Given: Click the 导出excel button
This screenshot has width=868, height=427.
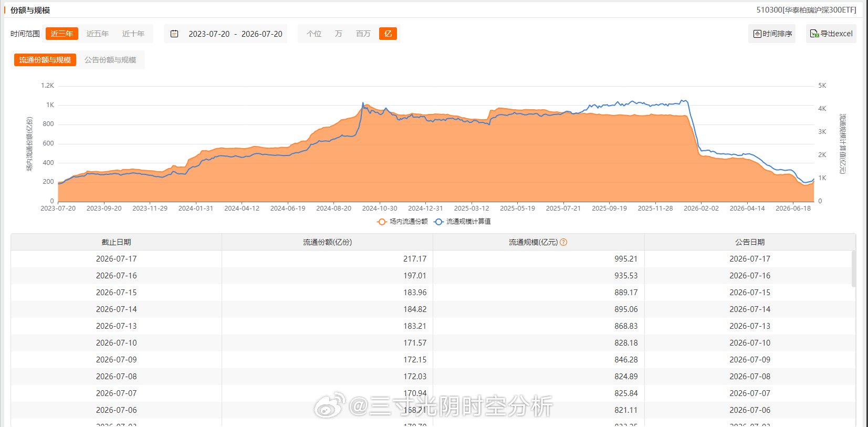Looking at the screenshot, I should coord(831,34).
